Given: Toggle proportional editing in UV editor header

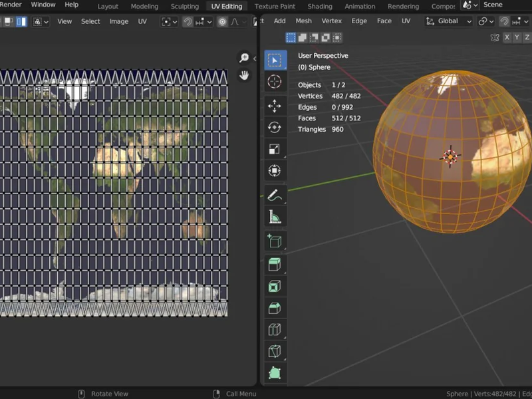Looking at the screenshot, I should pyautogui.click(x=222, y=22).
